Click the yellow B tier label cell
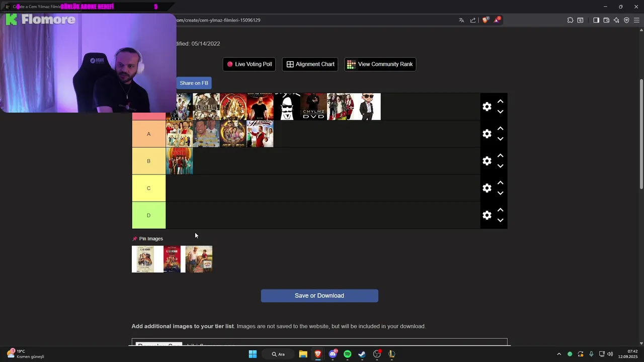This screenshot has width=644, height=362. coord(148,161)
